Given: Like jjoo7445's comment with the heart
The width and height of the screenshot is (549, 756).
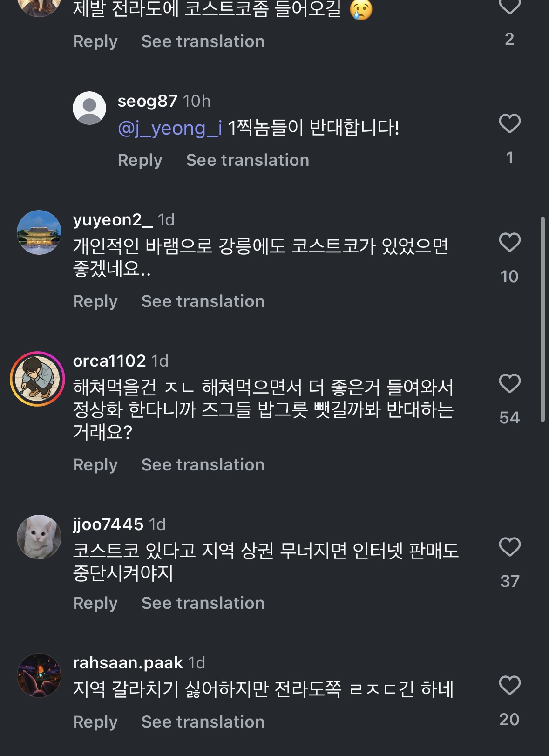Looking at the screenshot, I should click(509, 547).
